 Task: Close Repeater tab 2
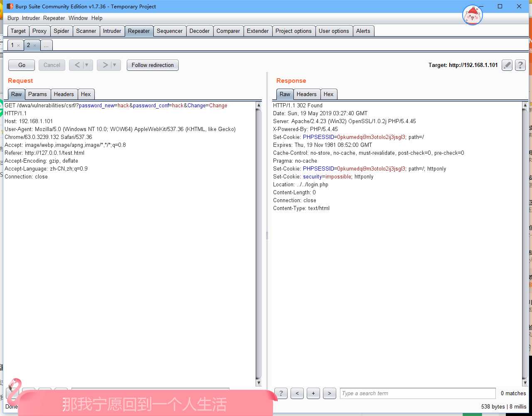[34, 45]
